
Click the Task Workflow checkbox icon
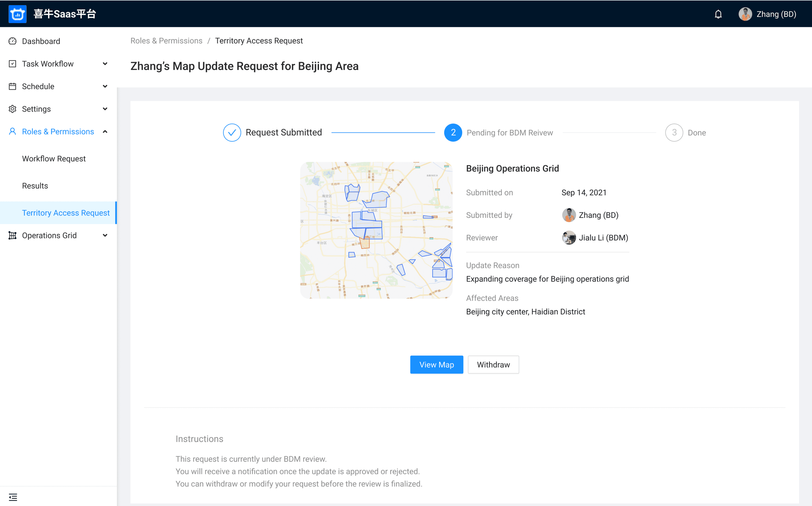pos(12,64)
